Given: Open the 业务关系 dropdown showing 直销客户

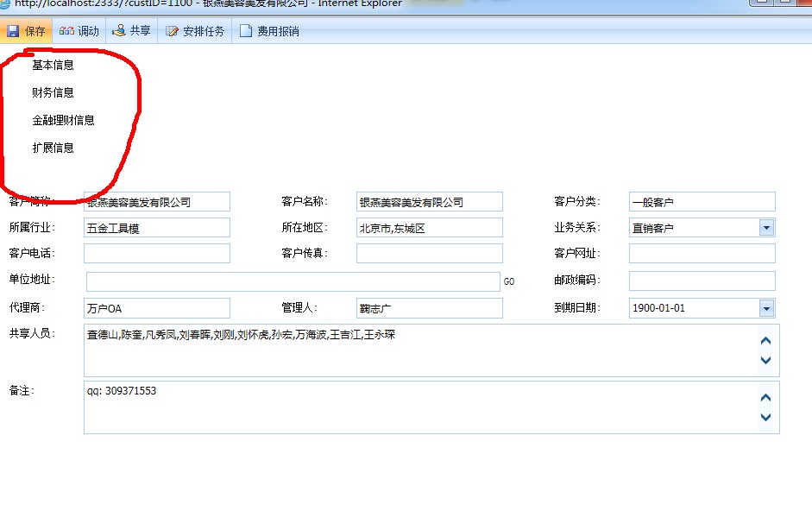Looking at the screenshot, I should (765, 226).
